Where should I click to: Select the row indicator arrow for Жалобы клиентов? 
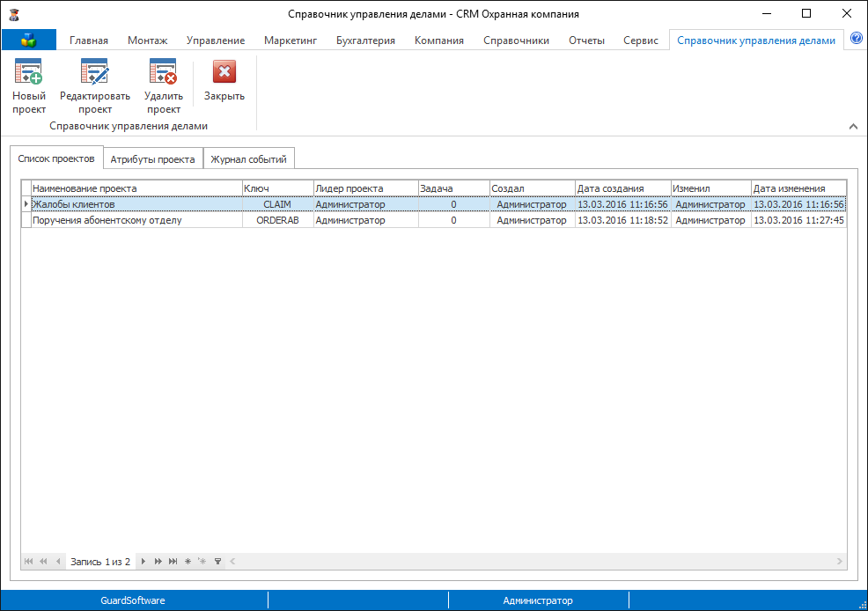pyautogui.click(x=26, y=204)
